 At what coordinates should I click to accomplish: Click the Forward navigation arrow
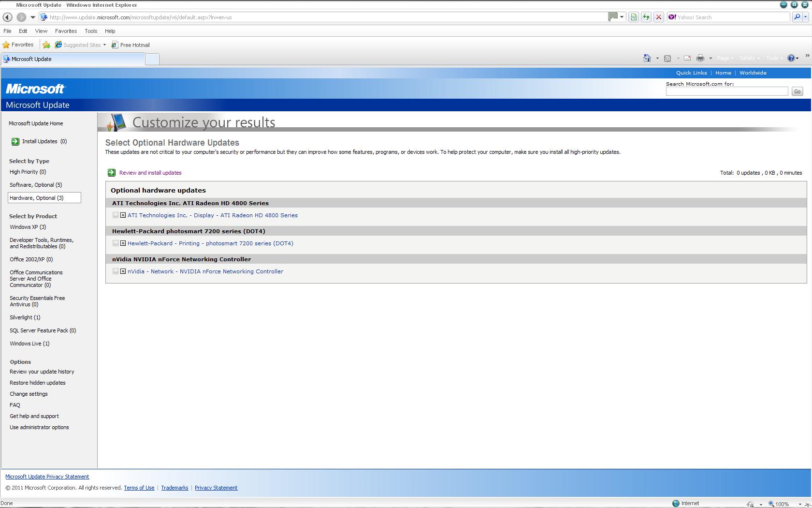coord(21,17)
